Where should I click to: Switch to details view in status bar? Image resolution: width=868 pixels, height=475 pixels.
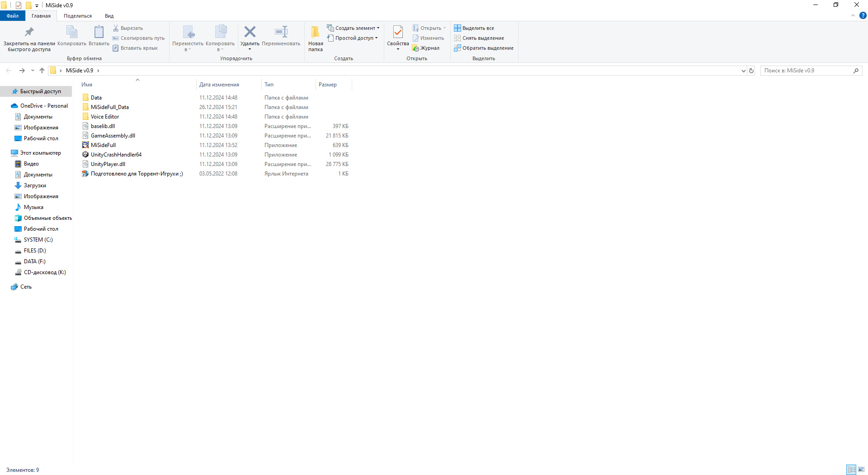tap(851, 470)
